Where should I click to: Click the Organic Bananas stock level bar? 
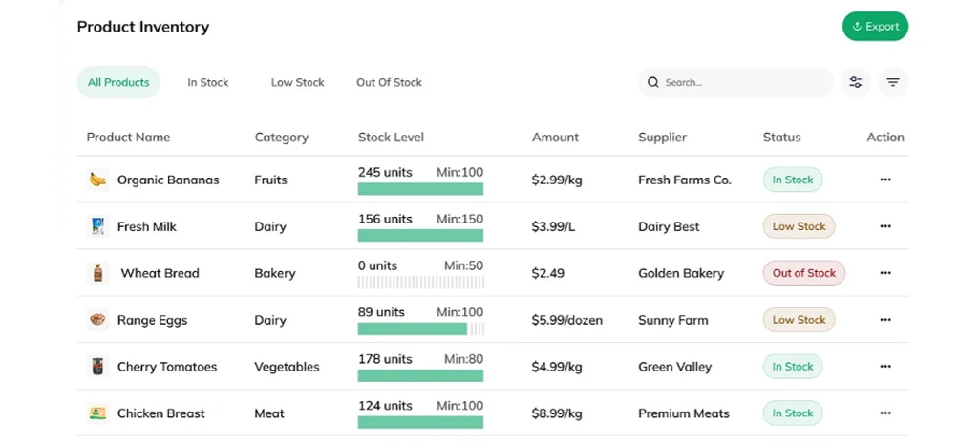pyautogui.click(x=420, y=189)
